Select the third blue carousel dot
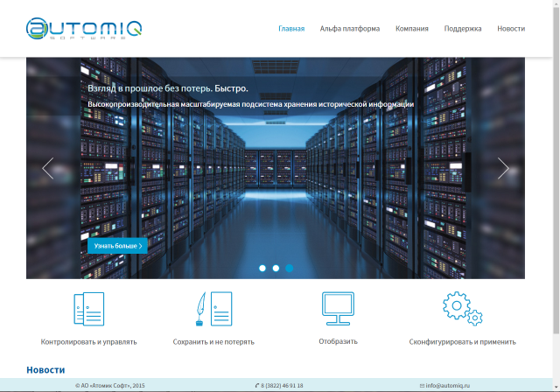 [290, 268]
